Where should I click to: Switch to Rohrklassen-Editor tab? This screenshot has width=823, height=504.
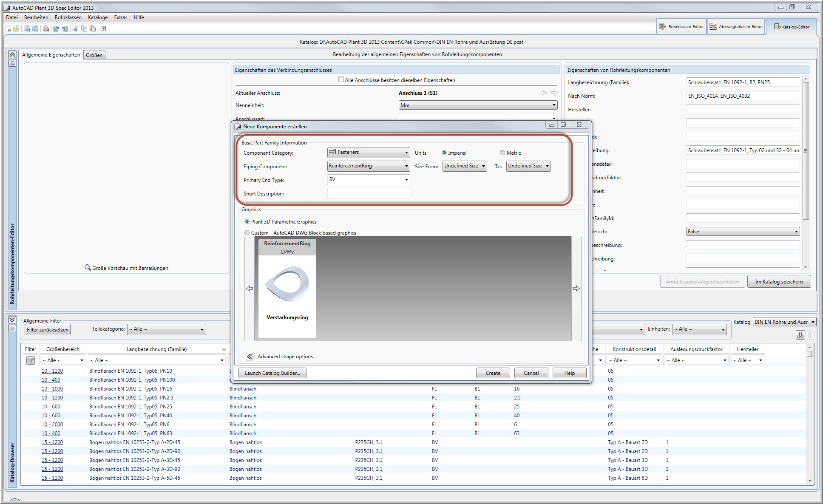681,26
